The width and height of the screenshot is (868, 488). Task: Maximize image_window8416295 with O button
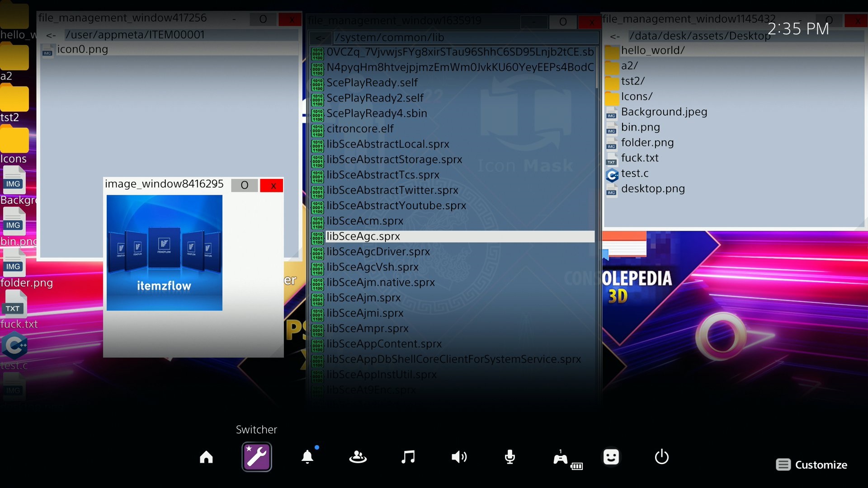click(244, 185)
